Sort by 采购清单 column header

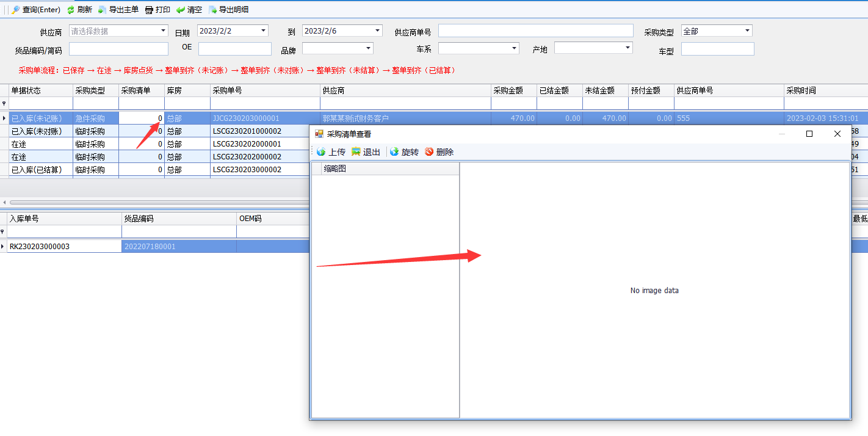pyautogui.click(x=142, y=90)
